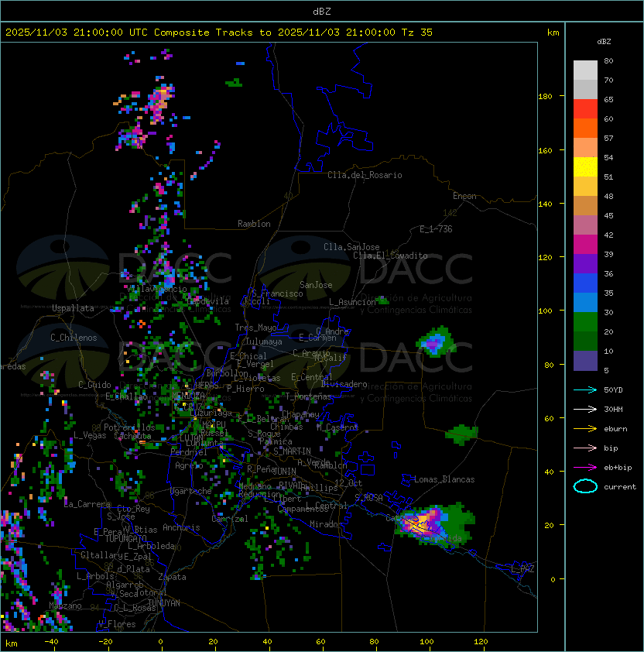Screen dimensions: 644x652
Task: Click the 'E_1-736' map label
Action: pyautogui.click(x=436, y=229)
